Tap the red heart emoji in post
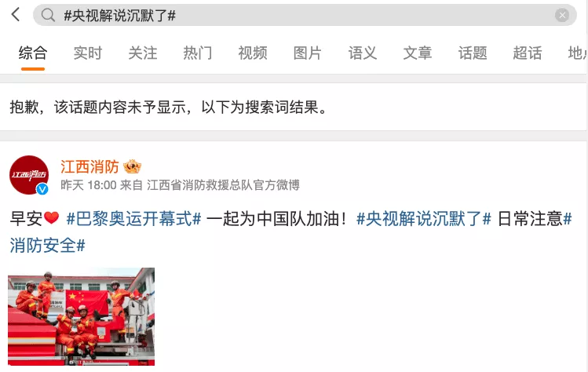588x372 pixels. 51,217
